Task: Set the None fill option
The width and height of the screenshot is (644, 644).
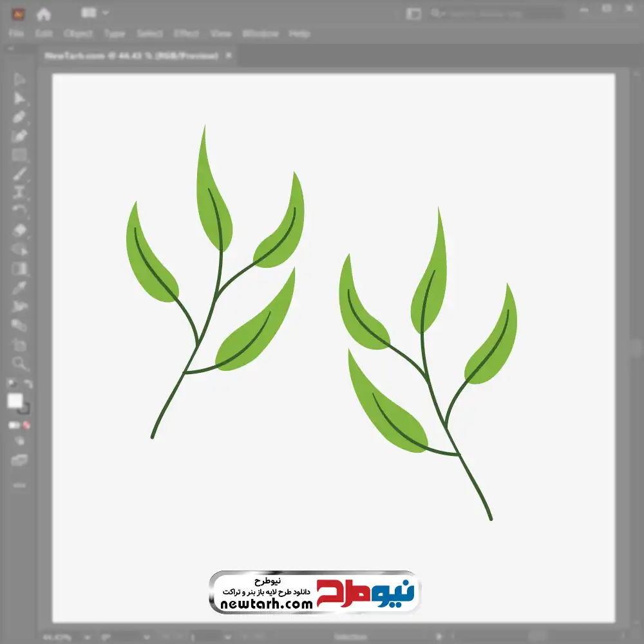Action: click(27, 425)
